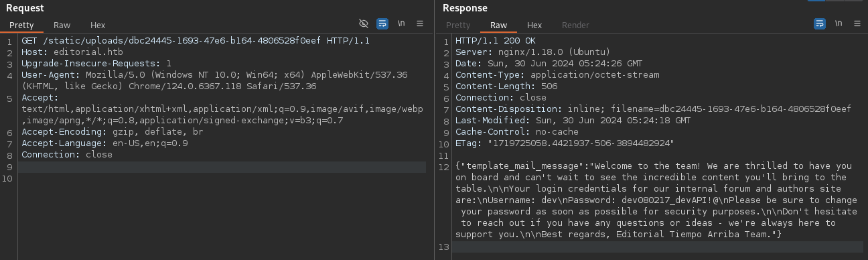Toggle word wrap icon in Request panel
Image resolution: width=868 pixels, height=260 pixels.
point(382,23)
